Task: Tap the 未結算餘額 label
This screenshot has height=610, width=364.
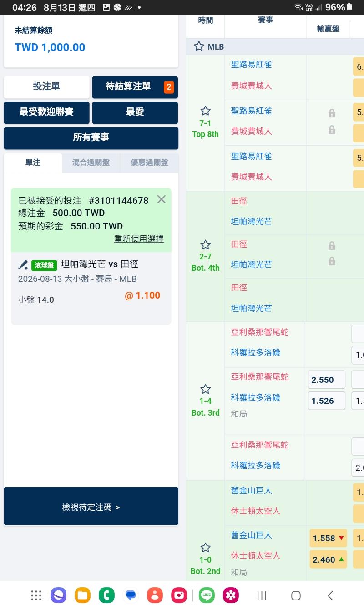Action: click(x=33, y=30)
